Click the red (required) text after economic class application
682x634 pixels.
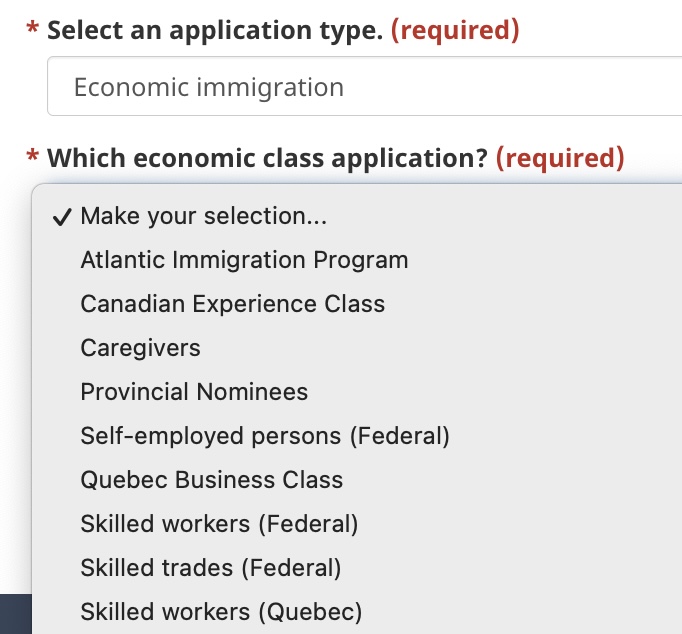560,158
